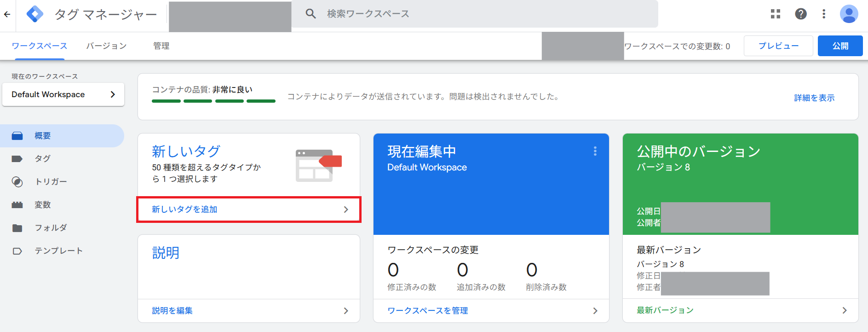Click the トリガー trigger icon in sidebar
The width and height of the screenshot is (868, 332).
pyautogui.click(x=17, y=182)
